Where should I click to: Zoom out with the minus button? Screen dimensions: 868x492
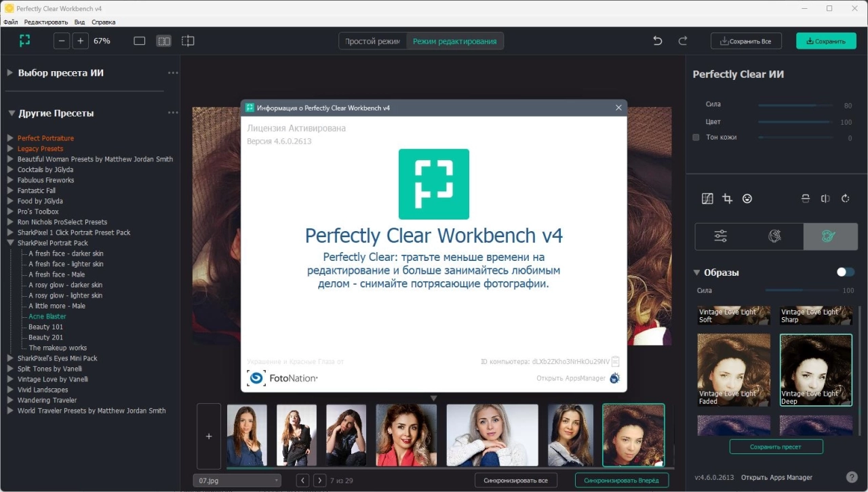point(62,41)
